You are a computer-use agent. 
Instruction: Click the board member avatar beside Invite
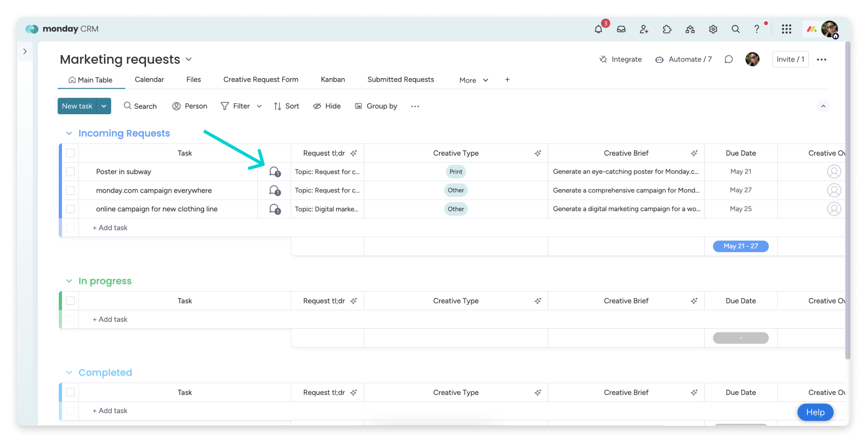(x=752, y=59)
